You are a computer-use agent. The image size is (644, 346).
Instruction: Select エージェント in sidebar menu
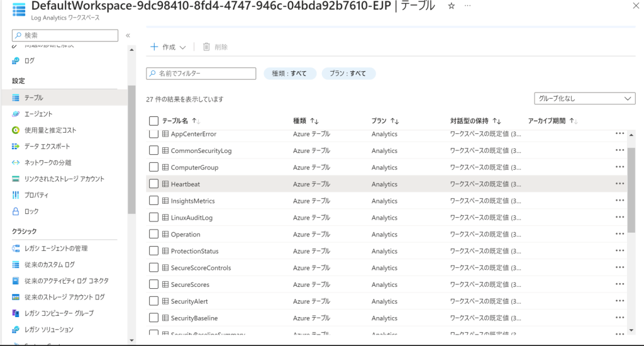(38, 114)
